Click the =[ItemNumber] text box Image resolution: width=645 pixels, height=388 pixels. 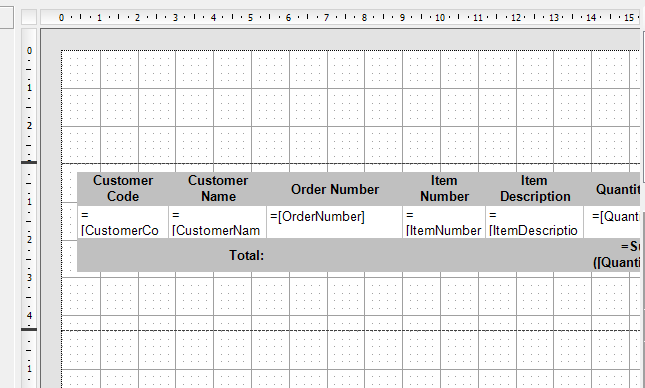[x=444, y=222]
